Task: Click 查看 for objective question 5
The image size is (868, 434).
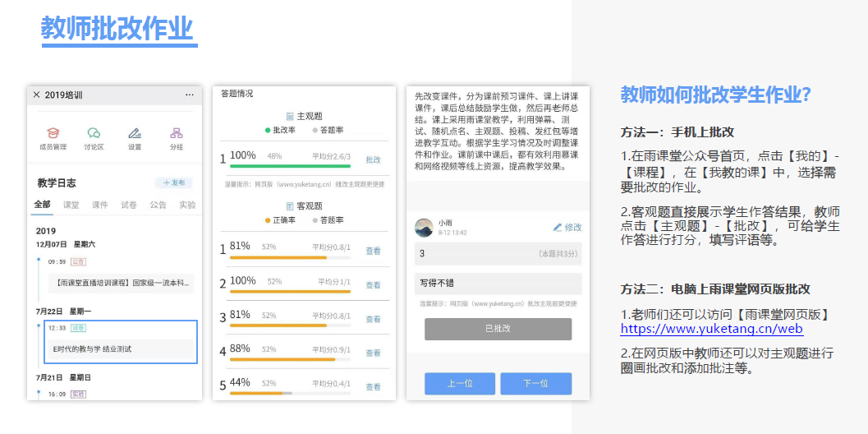Action: (x=373, y=387)
